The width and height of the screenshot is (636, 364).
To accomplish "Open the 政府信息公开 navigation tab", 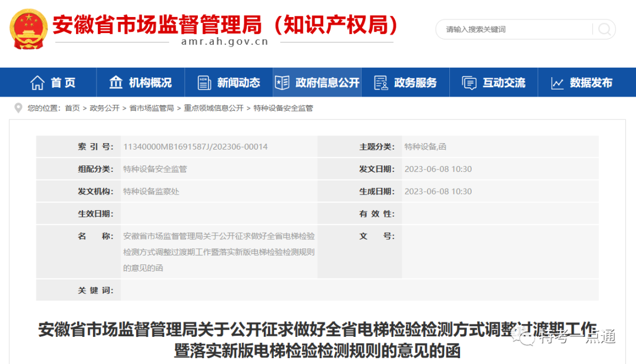I will [x=317, y=82].
